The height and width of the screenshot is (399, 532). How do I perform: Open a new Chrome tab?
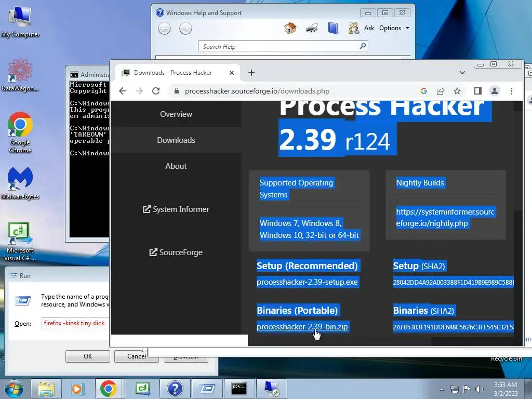251,73
